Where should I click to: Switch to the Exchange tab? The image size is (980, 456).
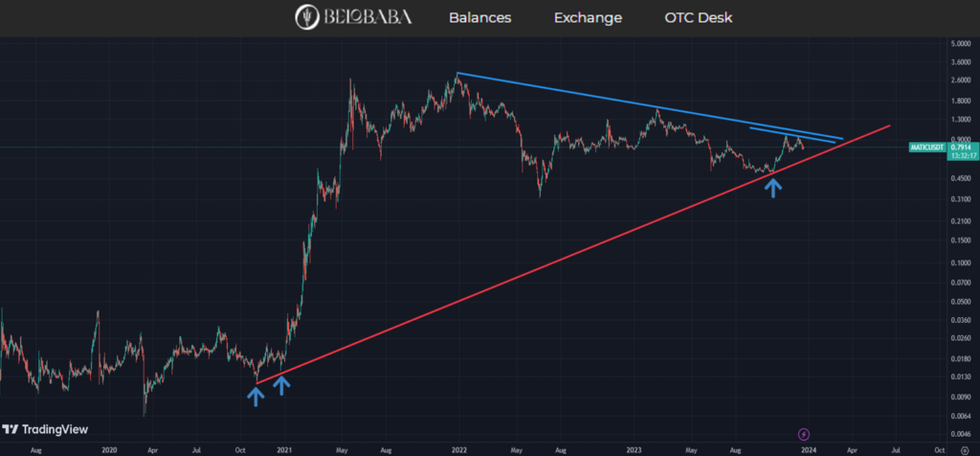click(x=588, y=18)
